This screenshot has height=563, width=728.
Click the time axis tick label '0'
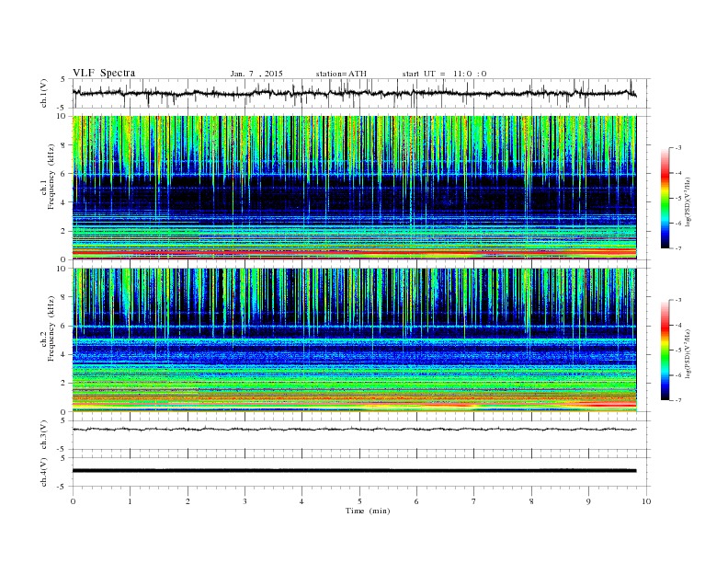(73, 501)
